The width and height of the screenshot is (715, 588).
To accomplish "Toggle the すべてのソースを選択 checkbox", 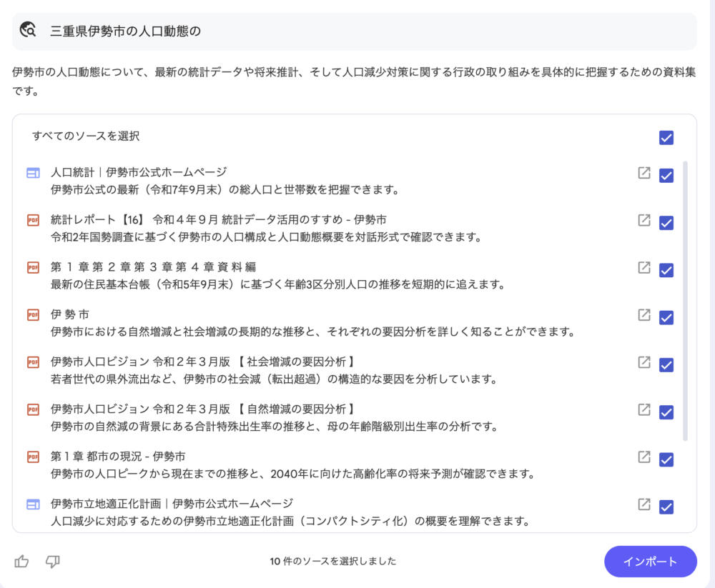I will coord(666,138).
